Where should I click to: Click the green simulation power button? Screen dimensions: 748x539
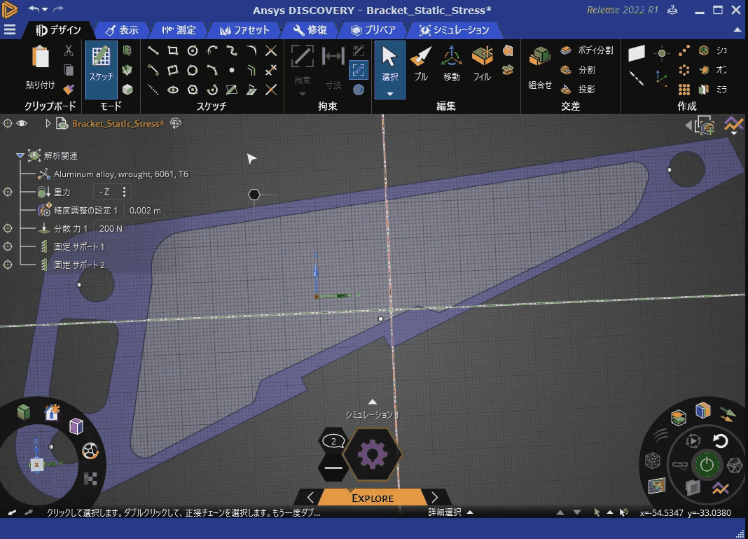[x=706, y=464]
